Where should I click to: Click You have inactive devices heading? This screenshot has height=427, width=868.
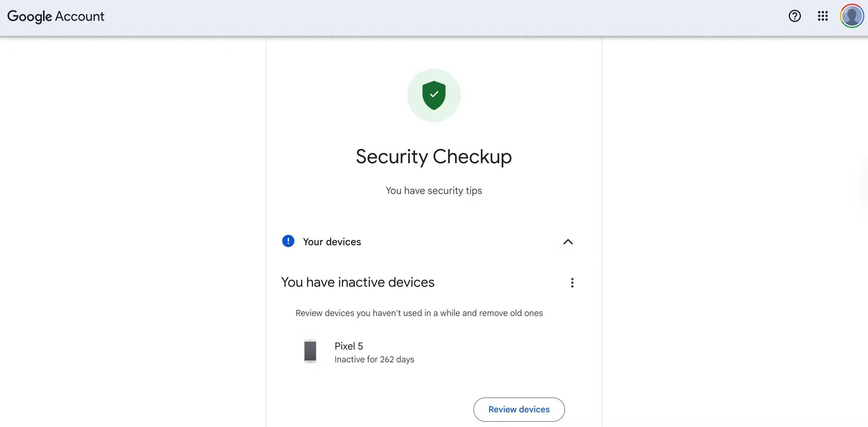[358, 282]
